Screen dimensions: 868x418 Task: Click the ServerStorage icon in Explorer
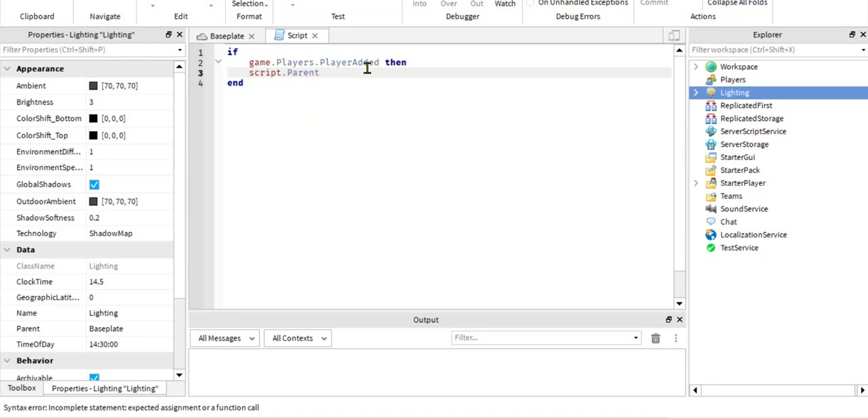pos(711,144)
